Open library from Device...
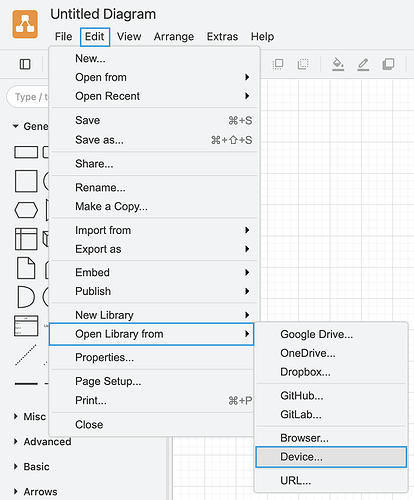414x500 pixels. (x=331, y=457)
